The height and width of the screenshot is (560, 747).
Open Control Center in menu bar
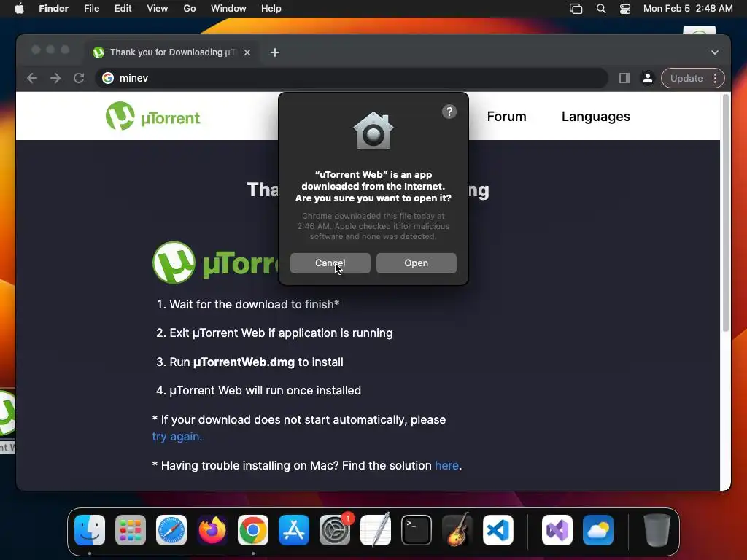click(x=625, y=9)
